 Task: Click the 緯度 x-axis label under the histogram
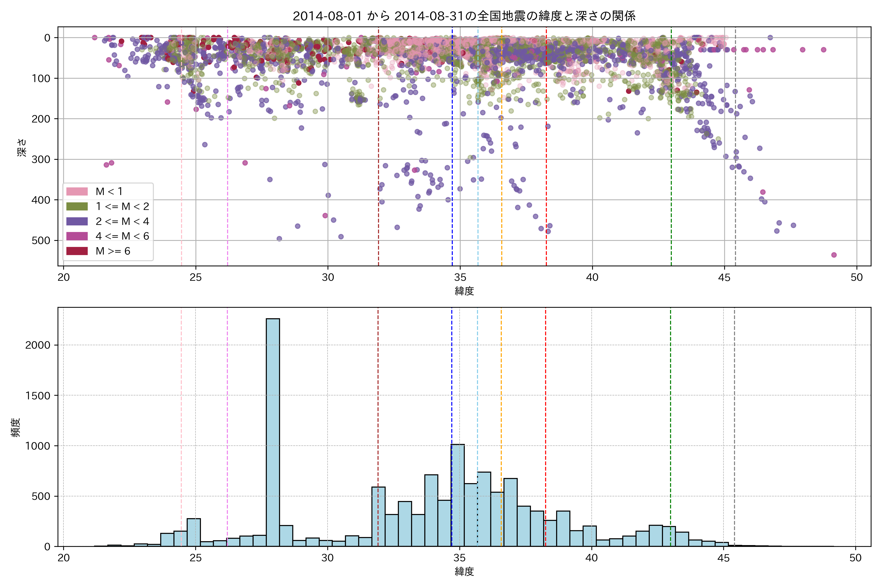[x=464, y=572]
